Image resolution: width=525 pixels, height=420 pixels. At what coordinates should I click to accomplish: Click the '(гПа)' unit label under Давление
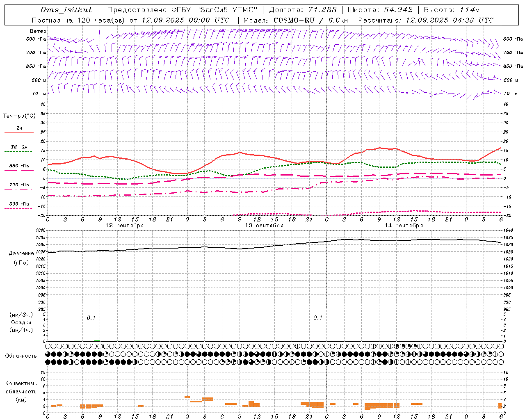(21, 262)
